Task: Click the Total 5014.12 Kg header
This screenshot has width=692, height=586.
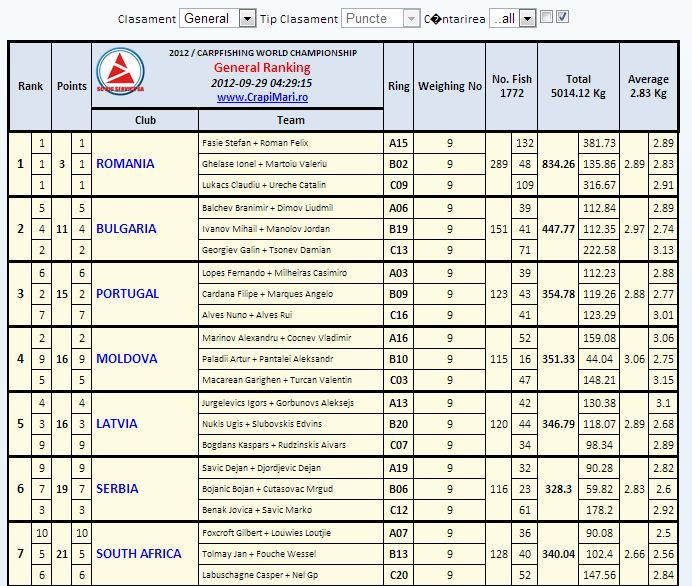Action: [578, 86]
